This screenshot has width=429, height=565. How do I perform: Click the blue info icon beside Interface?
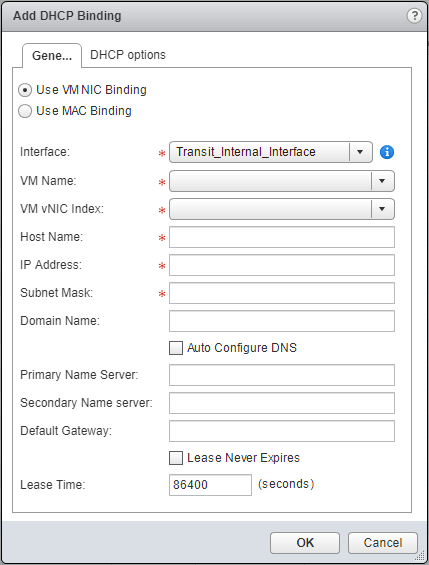click(387, 152)
